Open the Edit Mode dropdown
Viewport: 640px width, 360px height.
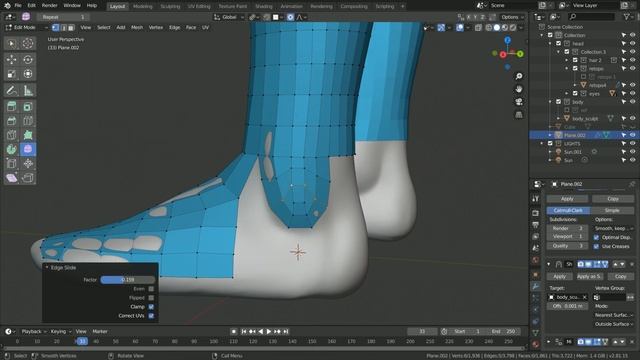[27, 27]
